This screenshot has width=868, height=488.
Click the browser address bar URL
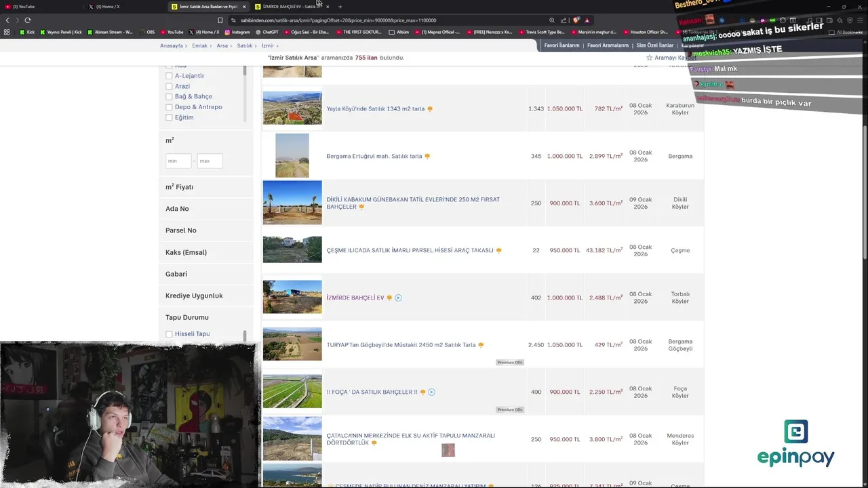(338, 20)
